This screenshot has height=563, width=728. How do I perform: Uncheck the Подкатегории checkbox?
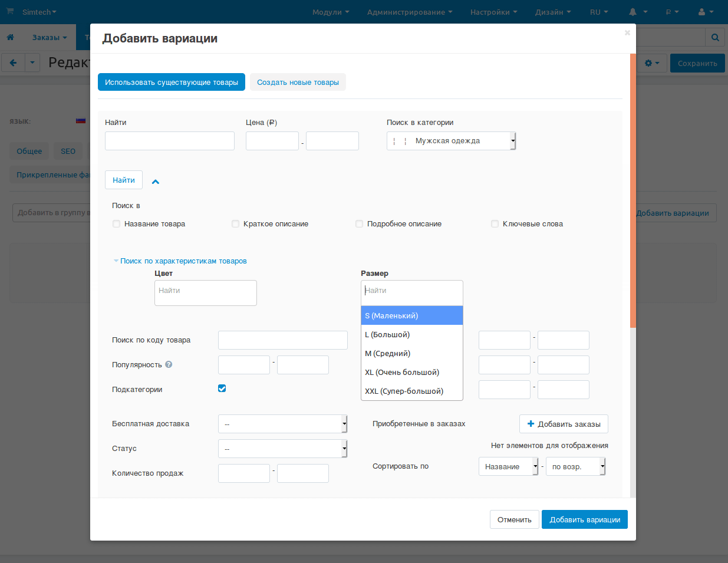coord(222,388)
